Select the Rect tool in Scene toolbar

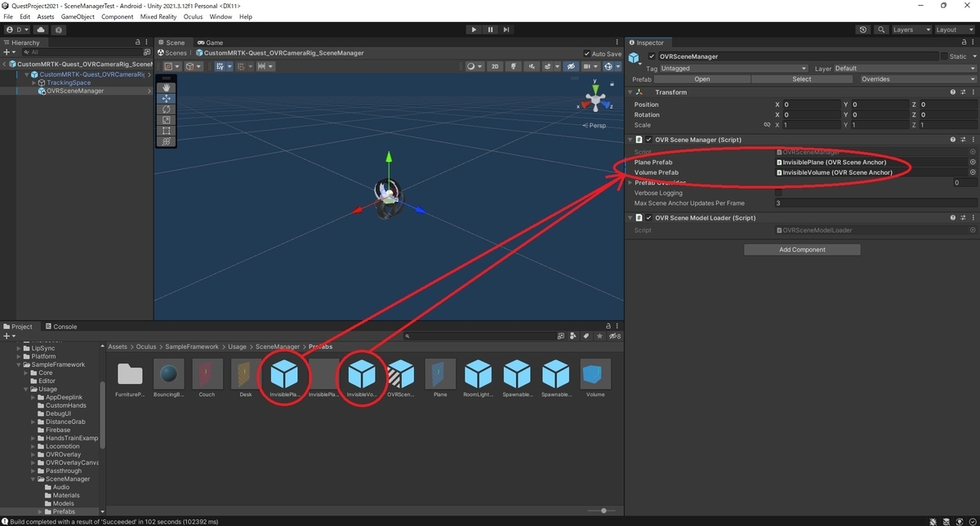(167, 131)
